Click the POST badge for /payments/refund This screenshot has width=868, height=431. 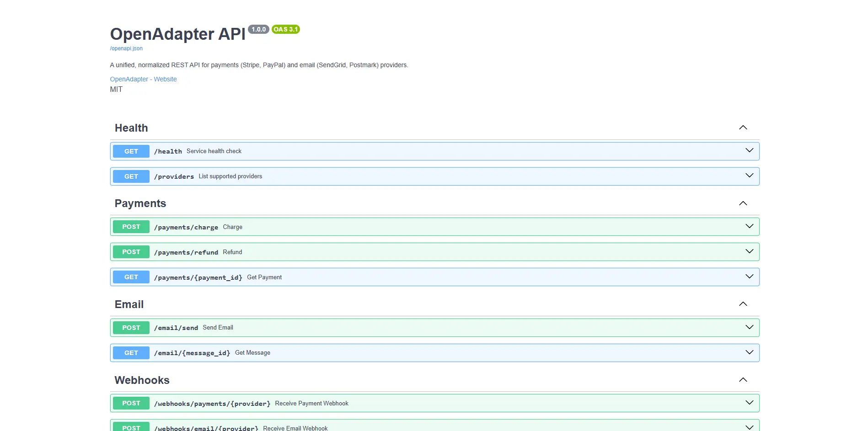(131, 252)
